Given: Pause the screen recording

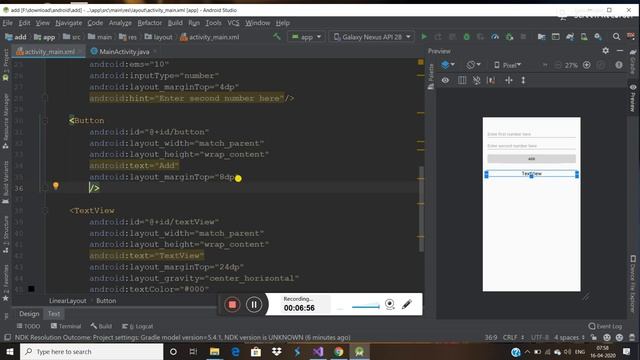Looking at the screenshot, I should [254, 304].
